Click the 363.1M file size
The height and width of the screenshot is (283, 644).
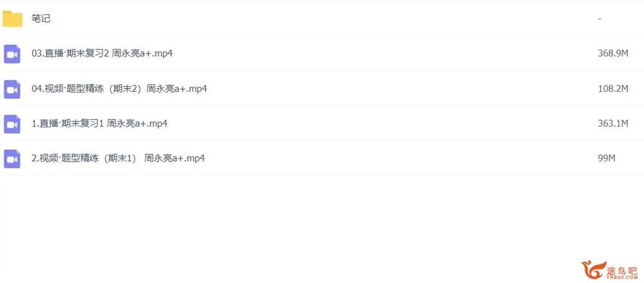pyautogui.click(x=613, y=123)
